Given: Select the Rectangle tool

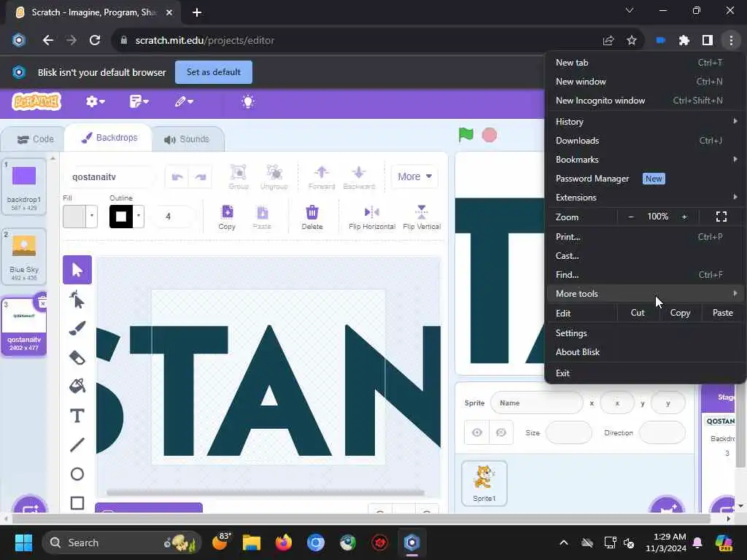Looking at the screenshot, I should [77, 503].
